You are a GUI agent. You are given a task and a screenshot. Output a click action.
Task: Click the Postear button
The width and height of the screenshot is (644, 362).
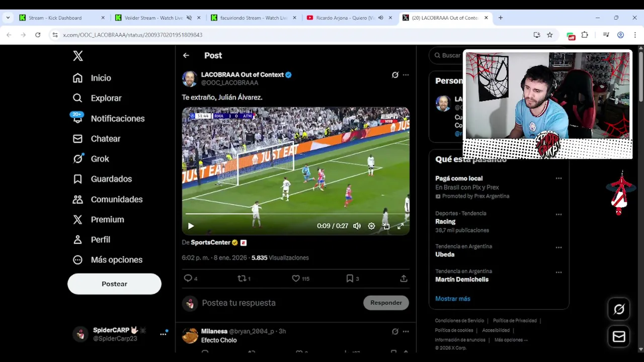(x=114, y=284)
